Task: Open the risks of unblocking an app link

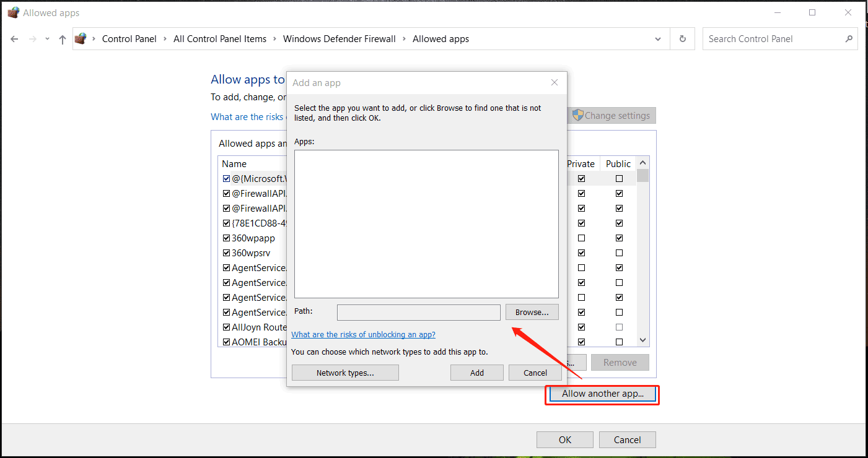Action: (363, 334)
